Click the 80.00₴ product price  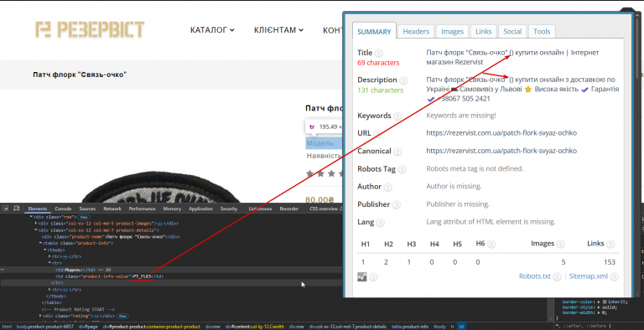click(319, 200)
